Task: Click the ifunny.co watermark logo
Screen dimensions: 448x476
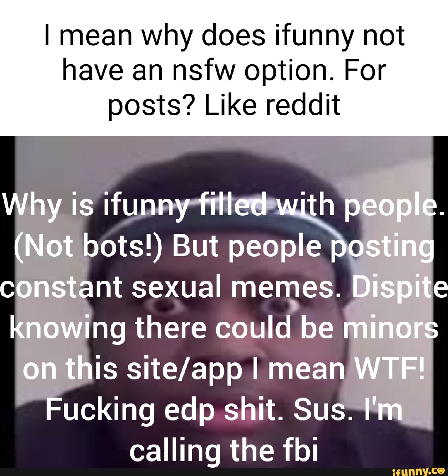Action: click(x=418, y=472)
